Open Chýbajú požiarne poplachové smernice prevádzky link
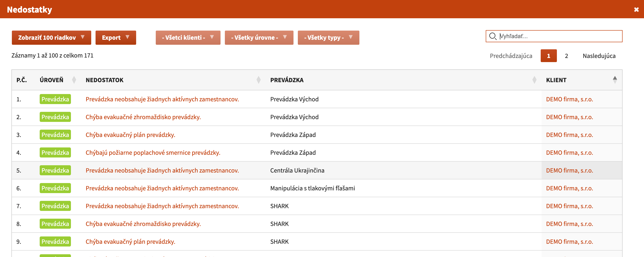This screenshot has width=644, height=257. tap(153, 153)
